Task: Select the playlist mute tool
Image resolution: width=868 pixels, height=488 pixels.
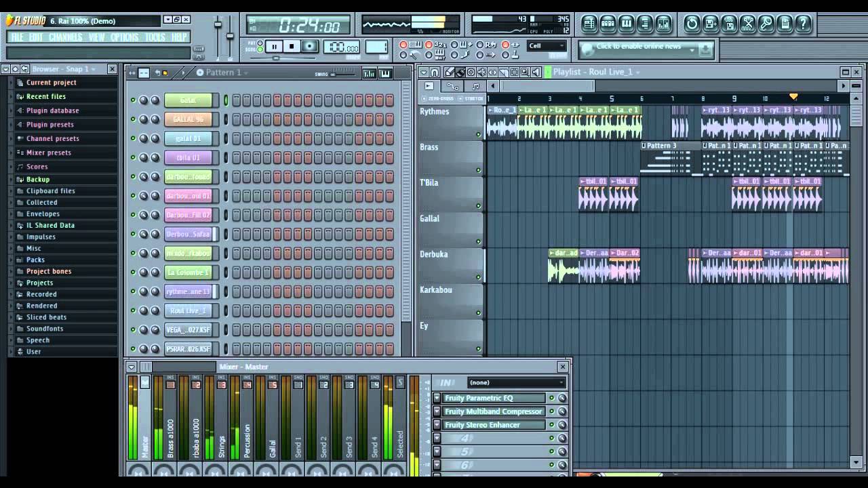Action: [481, 72]
